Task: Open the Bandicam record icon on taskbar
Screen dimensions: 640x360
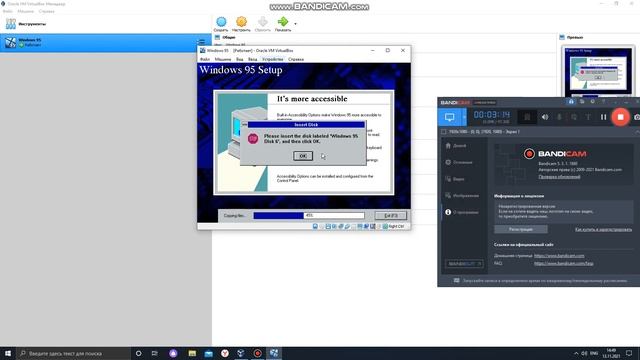Action: pyautogui.click(x=258, y=353)
